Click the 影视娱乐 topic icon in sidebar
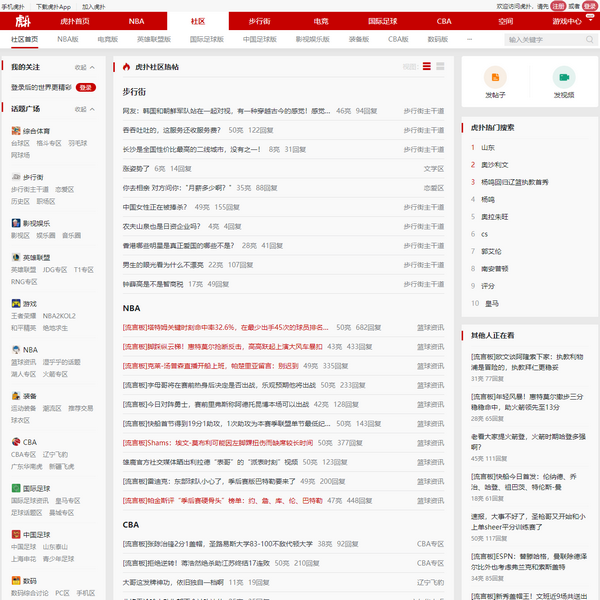The image size is (600, 600). pyautogui.click(x=16, y=223)
